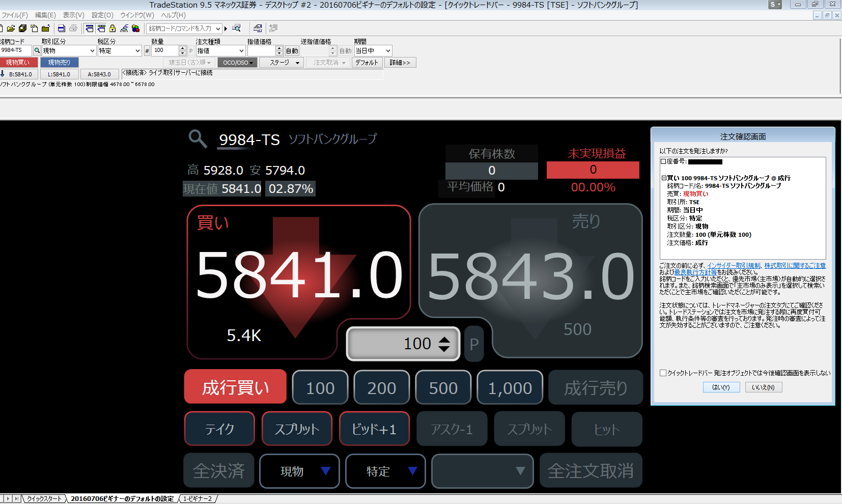The width and height of the screenshot is (842, 504).
Task: Click the symbol lookup magnifier toolbar icon
Action: pos(236,29)
